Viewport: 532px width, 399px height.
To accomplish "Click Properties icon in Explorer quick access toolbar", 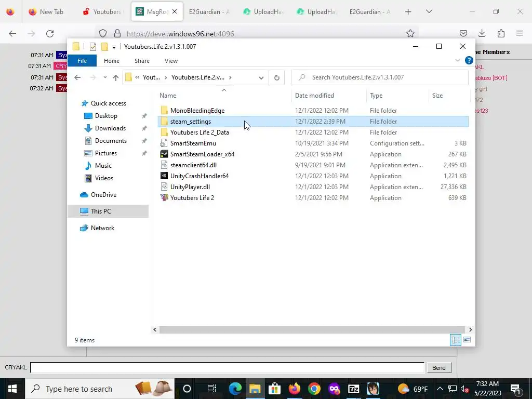I will pyautogui.click(x=92, y=46).
